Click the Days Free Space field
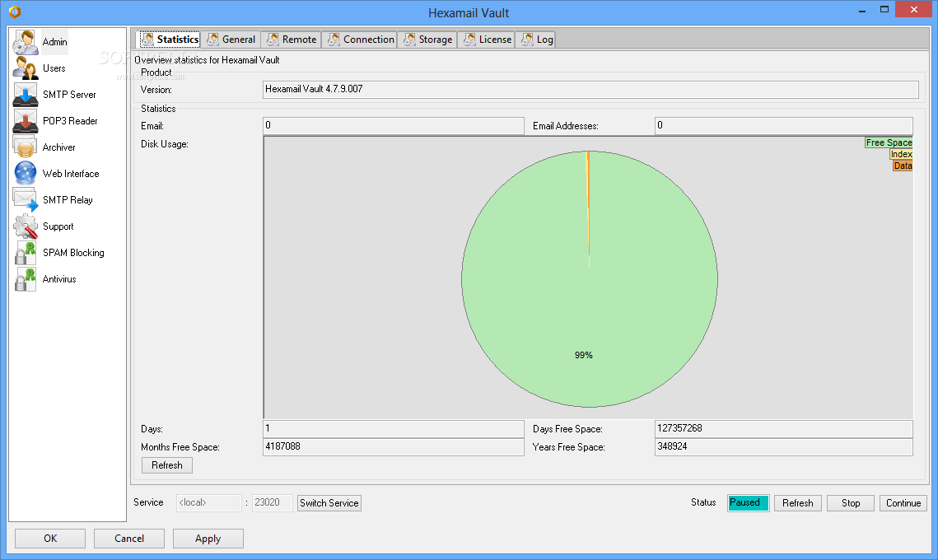This screenshot has height=560, width=938. (784, 429)
